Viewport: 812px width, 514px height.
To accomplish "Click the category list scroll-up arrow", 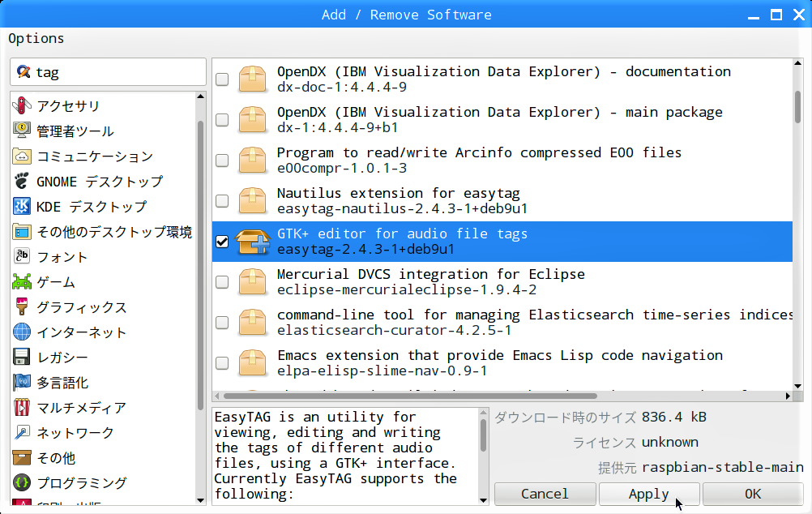I will (201, 96).
